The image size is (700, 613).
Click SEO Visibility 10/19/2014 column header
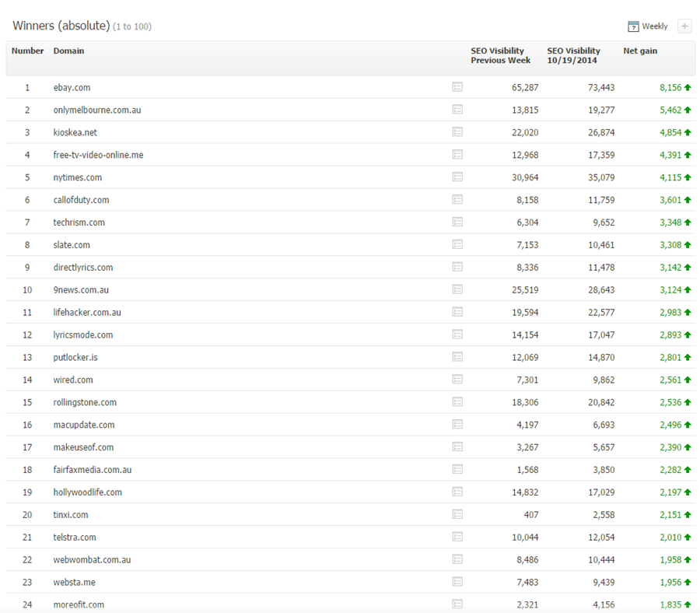(573, 56)
